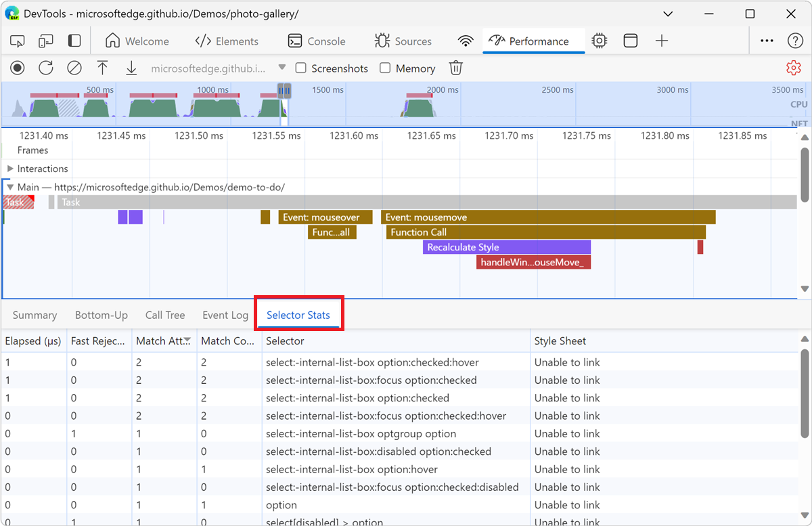The image size is (812, 526).
Task: Open the Console tab
Action: pyautogui.click(x=317, y=41)
